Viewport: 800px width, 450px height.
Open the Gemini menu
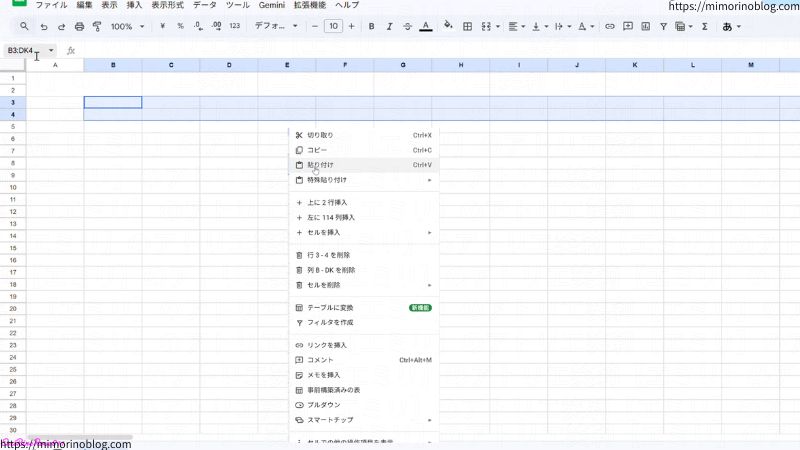point(271,5)
